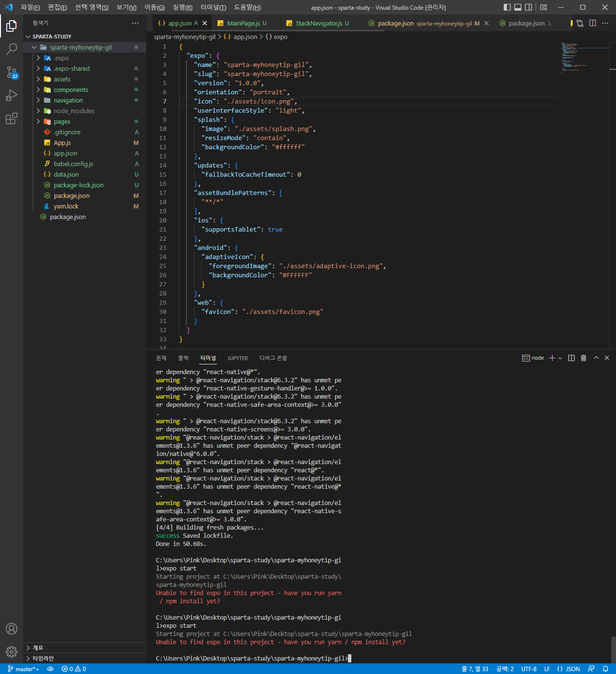Open errors and warnings count in status bar
This screenshot has width=616, height=674.
tap(74, 669)
